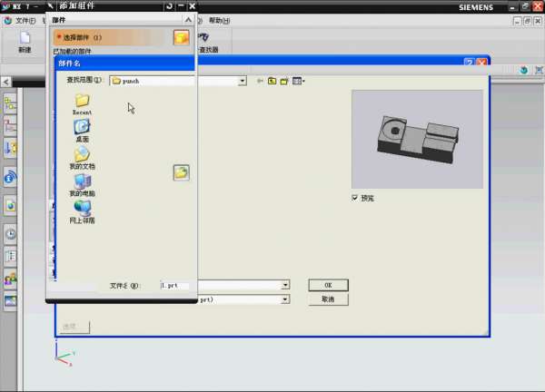Click the question mark help button in 部件名 dialog
The width and height of the screenshot is (545, 392).
pyautogui.click(x=470, y=63)
